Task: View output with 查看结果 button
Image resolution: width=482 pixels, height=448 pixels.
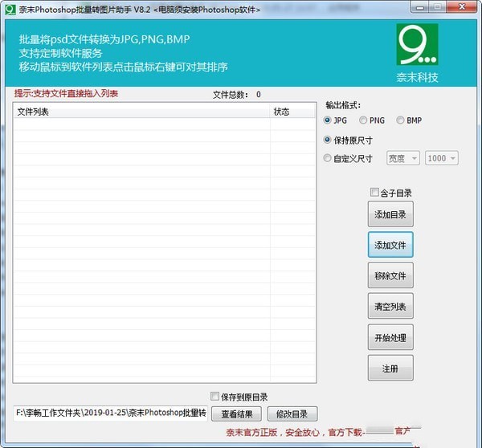Action: (x=237, y=414)
